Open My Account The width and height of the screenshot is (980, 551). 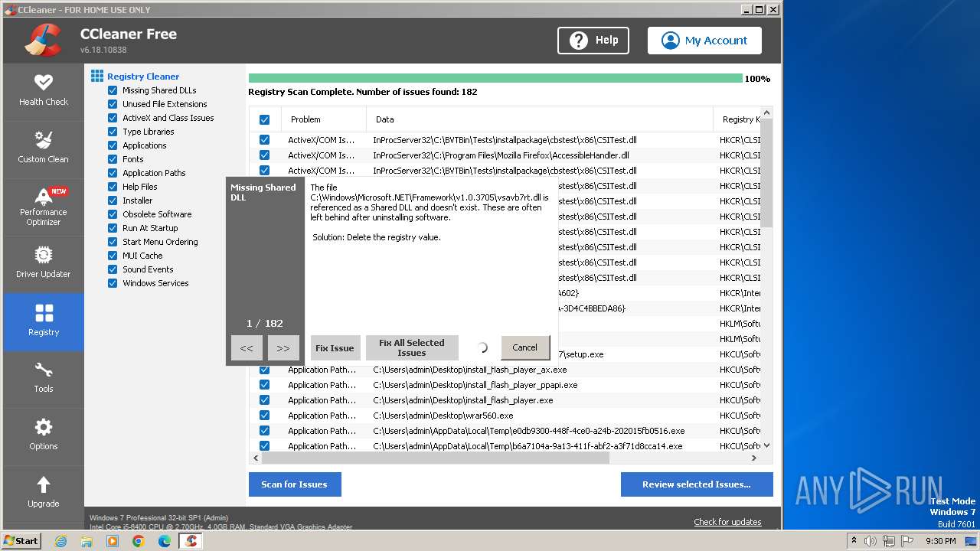click(x=704, y=41)
